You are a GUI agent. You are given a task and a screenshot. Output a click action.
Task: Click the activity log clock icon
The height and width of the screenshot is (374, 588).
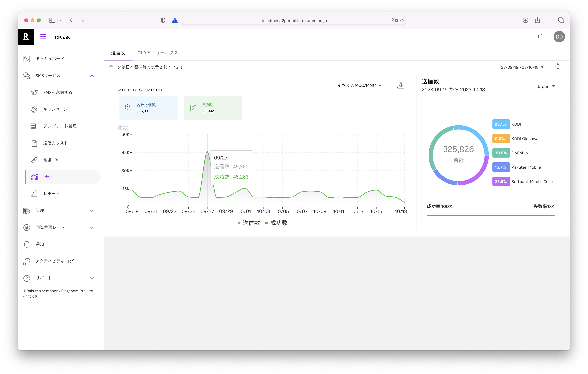point(27,261)
